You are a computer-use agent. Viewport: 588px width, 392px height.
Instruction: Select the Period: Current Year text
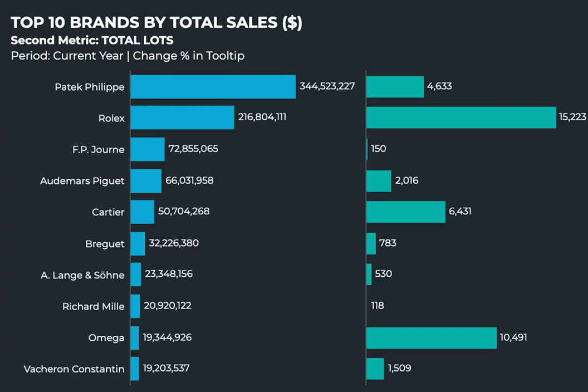point(67,56)
